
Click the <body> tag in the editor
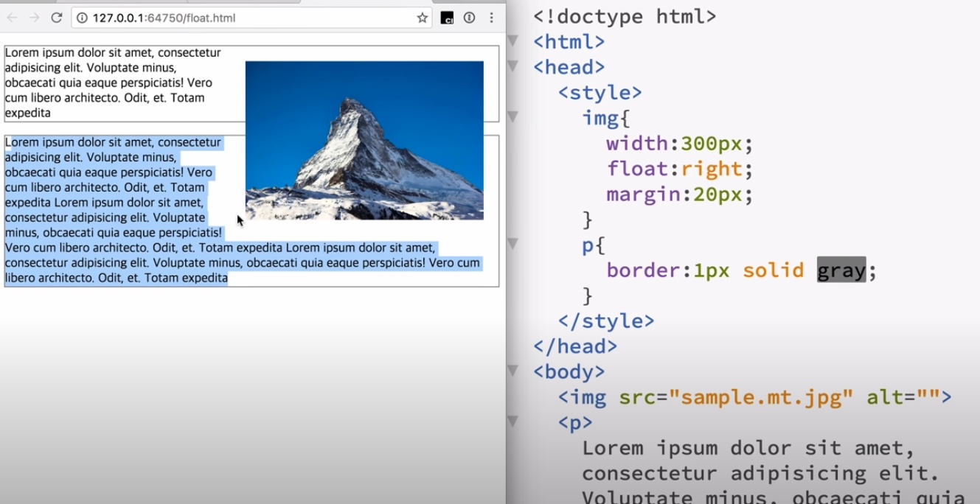tap(569, 371)
